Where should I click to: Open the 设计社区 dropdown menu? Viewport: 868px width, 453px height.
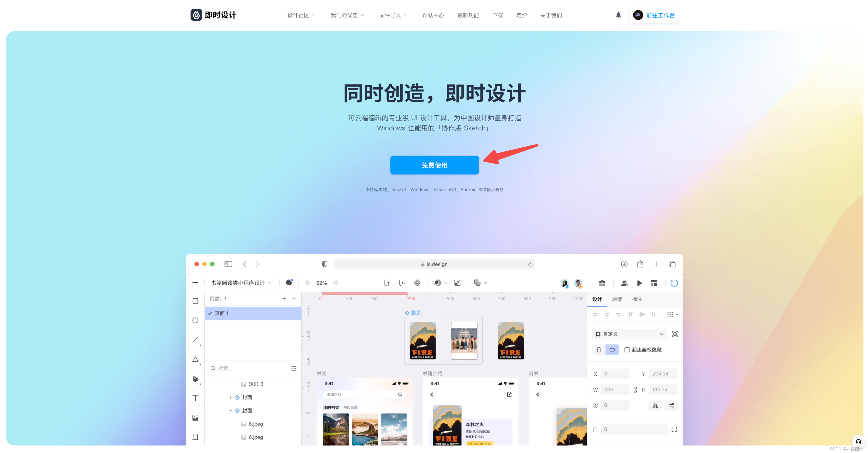(x=301, y=15)
